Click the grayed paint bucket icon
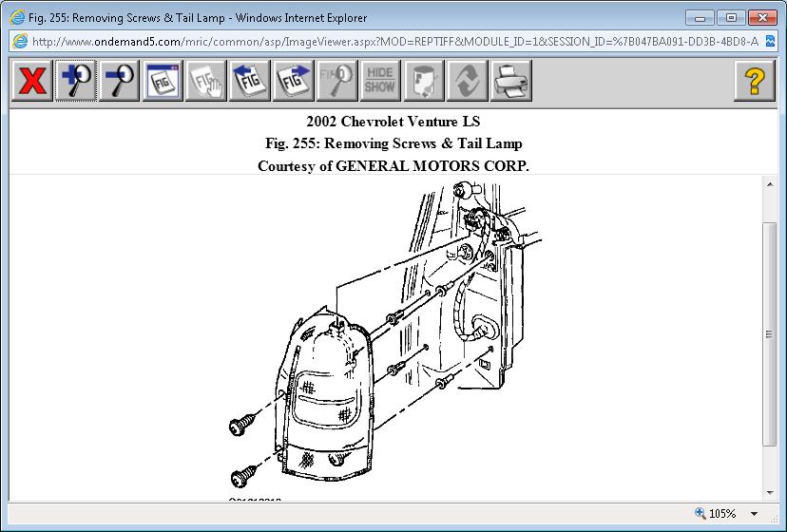787x532 pixels. click(424, 81)
